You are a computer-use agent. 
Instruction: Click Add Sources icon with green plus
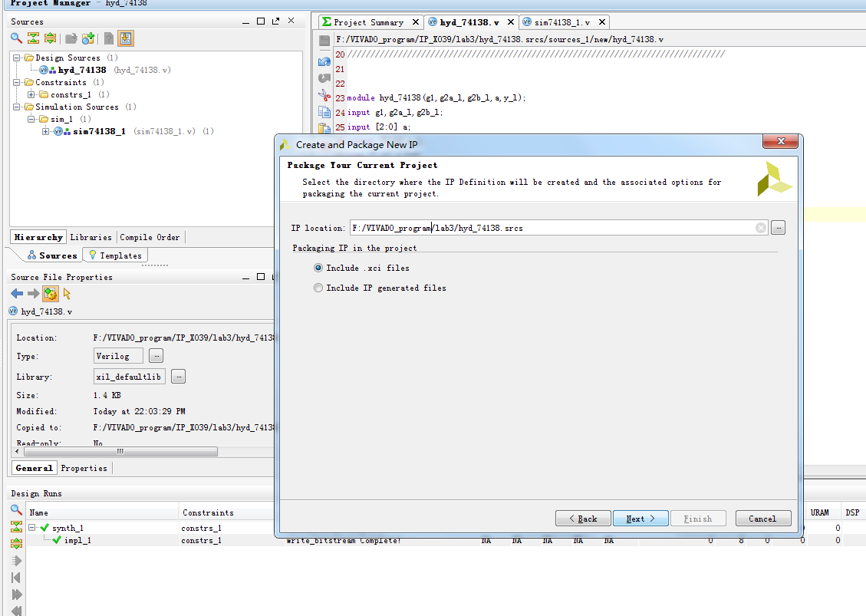click(x=88, y=38)
